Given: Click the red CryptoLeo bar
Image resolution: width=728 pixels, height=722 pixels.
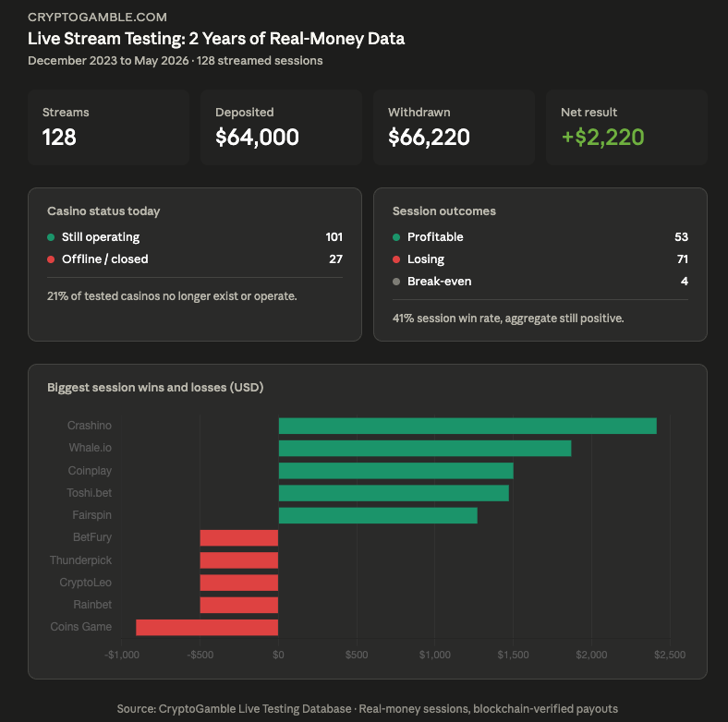Looking at the screenshot, I should click(239, 583).
